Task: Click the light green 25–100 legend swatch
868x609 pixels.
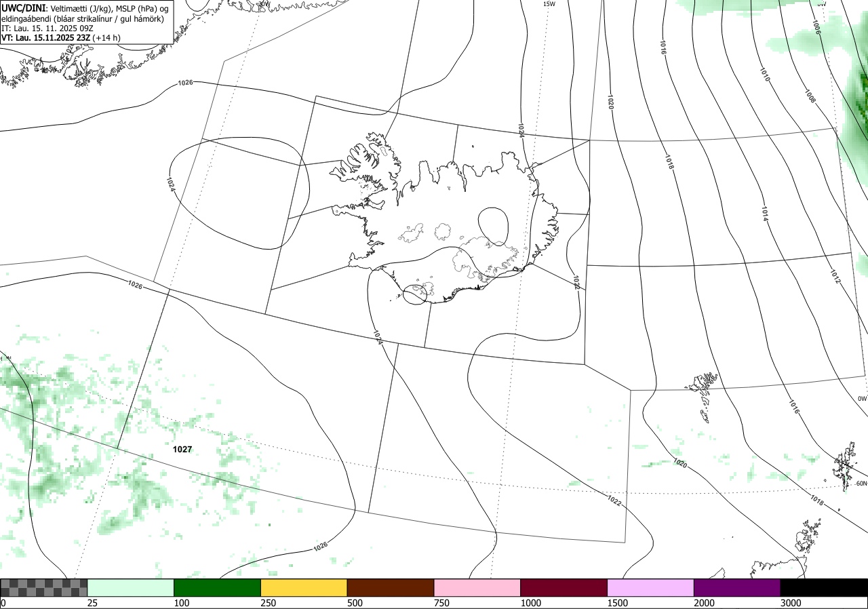Action: (x=131, y=587)
